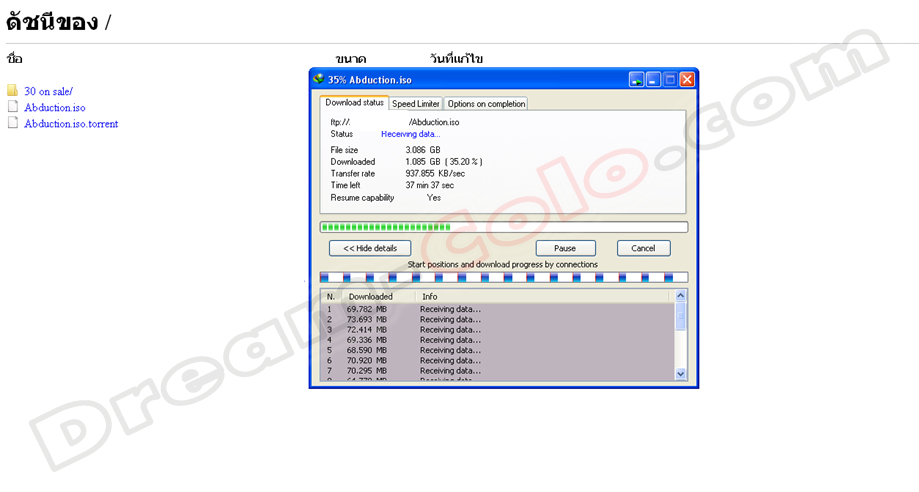This screenshot has width=919, height=492.
Task: Click the '<< Hide details' button
Action: [370, 248]
